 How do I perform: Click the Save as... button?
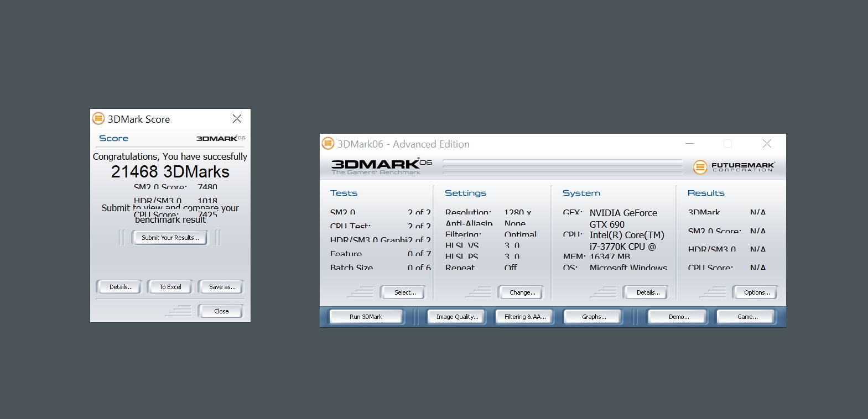(x=222, y=287)
